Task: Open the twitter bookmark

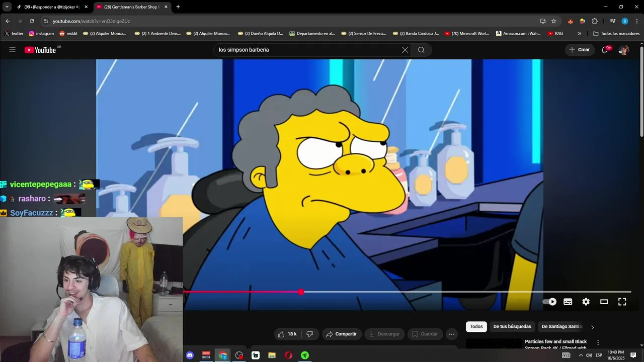Action: pyautogui.click(x=14, y=34)
